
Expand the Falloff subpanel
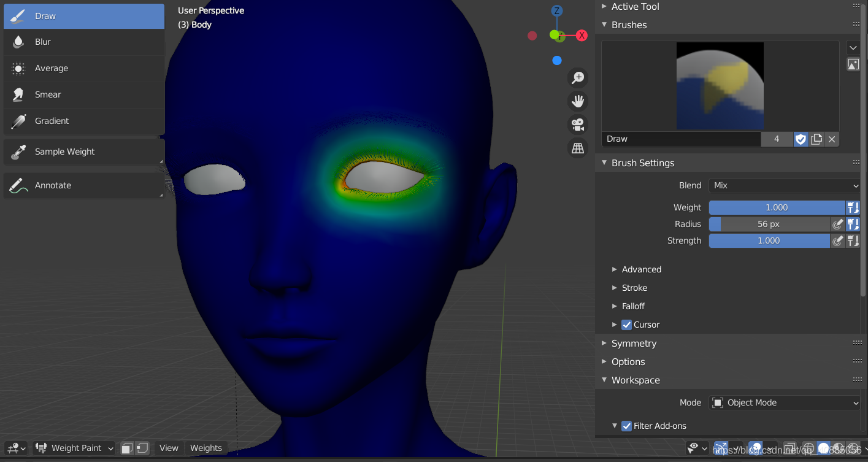point(615,306)
